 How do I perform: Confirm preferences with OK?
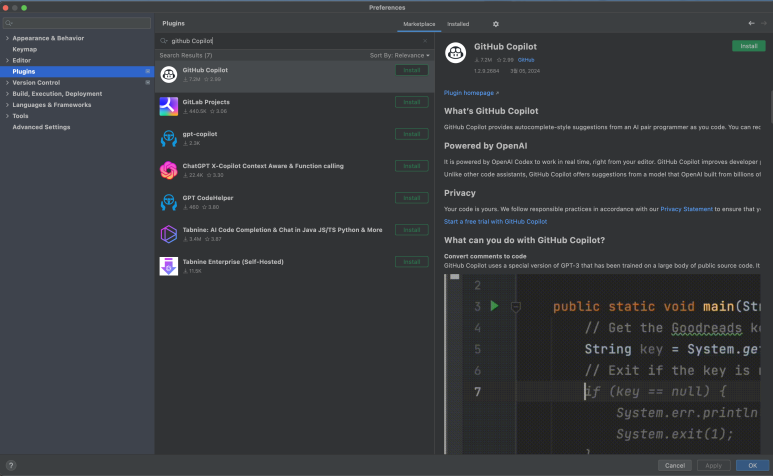pyautogui.click(x=752, y=465)
